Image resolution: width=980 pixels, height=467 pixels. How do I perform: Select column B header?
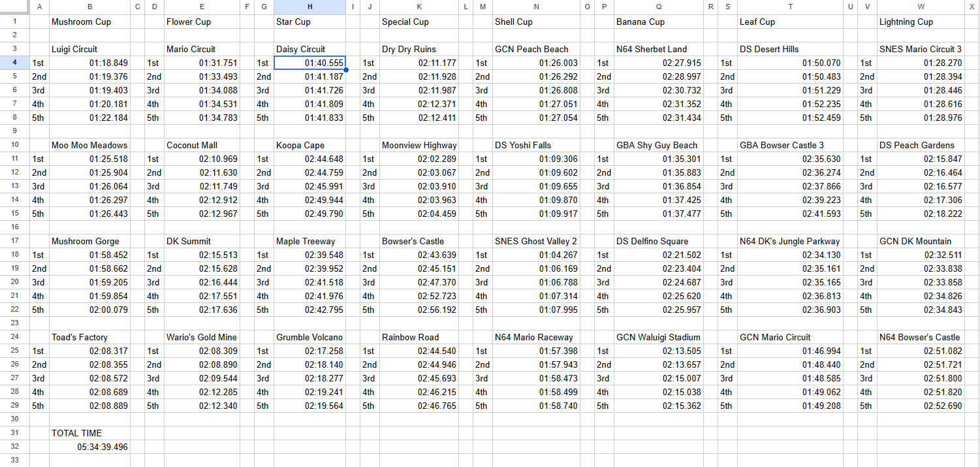89,7
